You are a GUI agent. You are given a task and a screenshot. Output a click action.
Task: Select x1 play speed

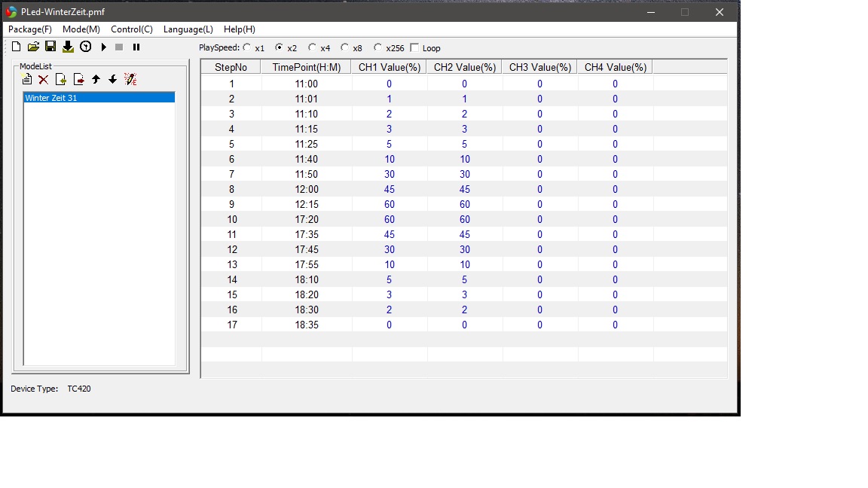point(247,47)
